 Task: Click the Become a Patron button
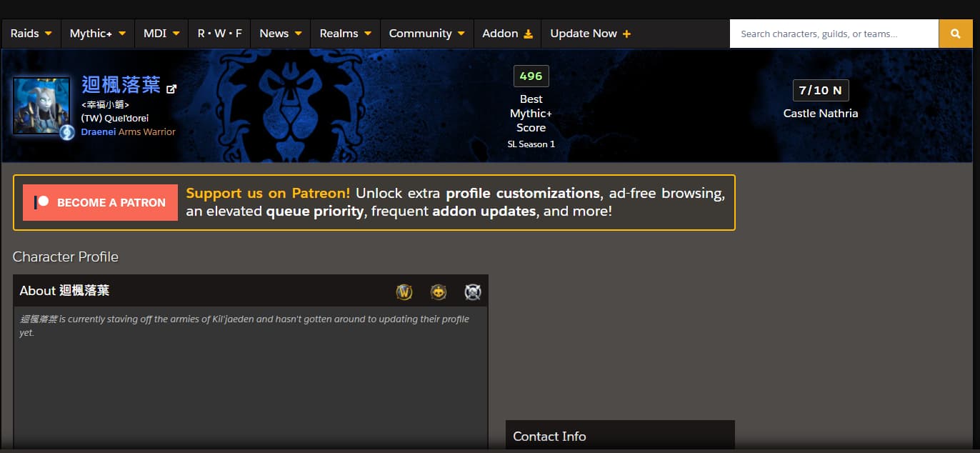click(x=100, y=203)
